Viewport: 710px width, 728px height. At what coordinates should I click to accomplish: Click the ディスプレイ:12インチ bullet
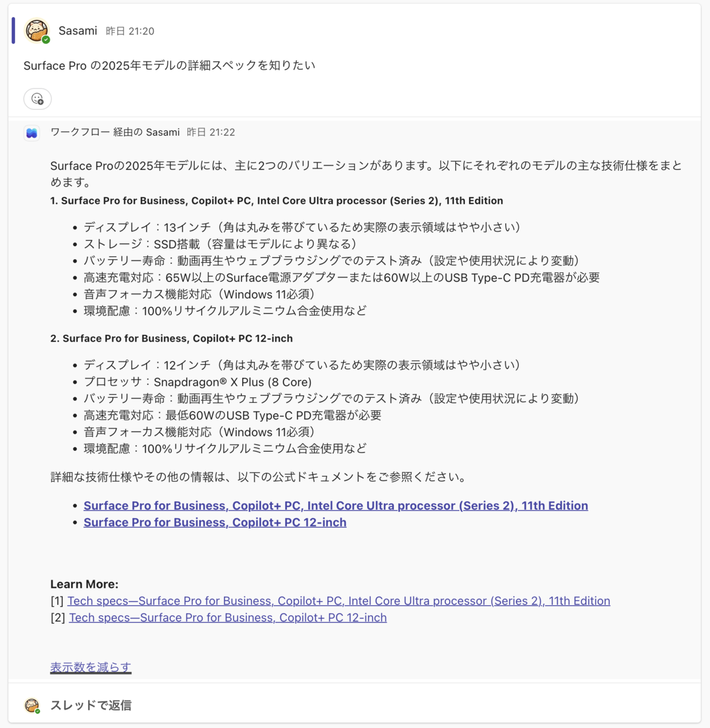[x=302, y=365]
